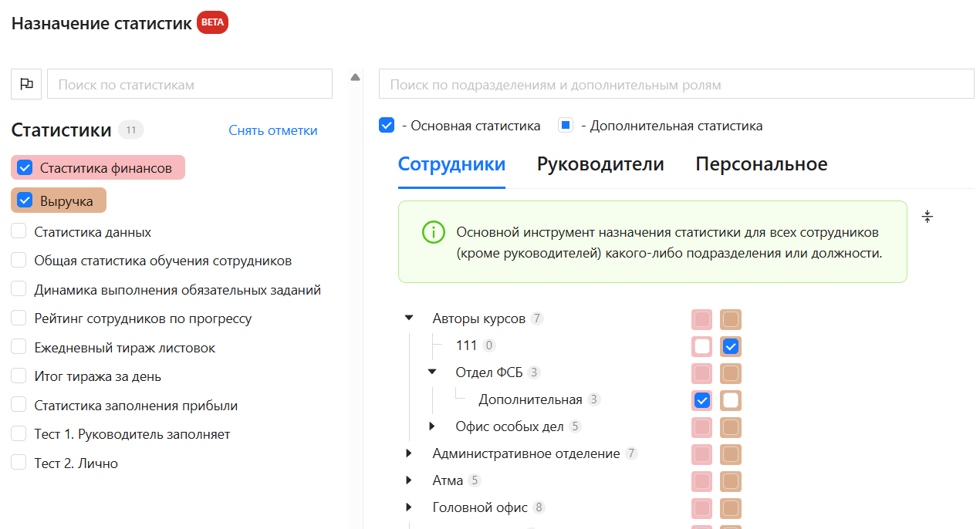Uncheck the Стаститика финансов checkbox
The width and height of the screenshot is (980, 529).
[25, 167]
